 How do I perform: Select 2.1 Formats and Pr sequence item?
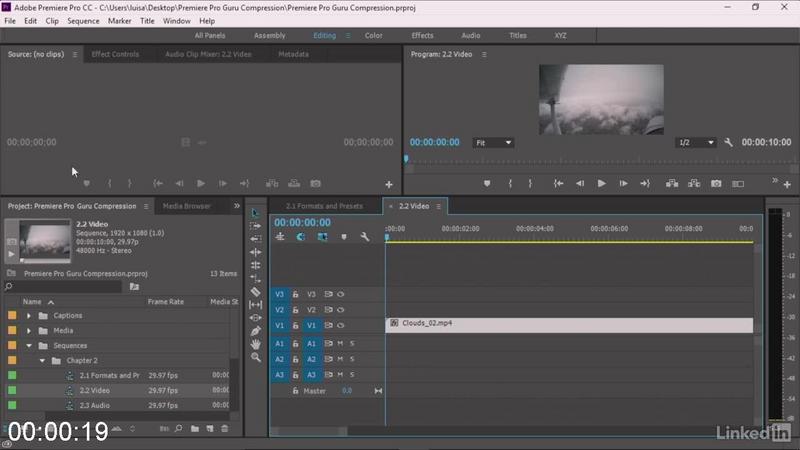109,376
